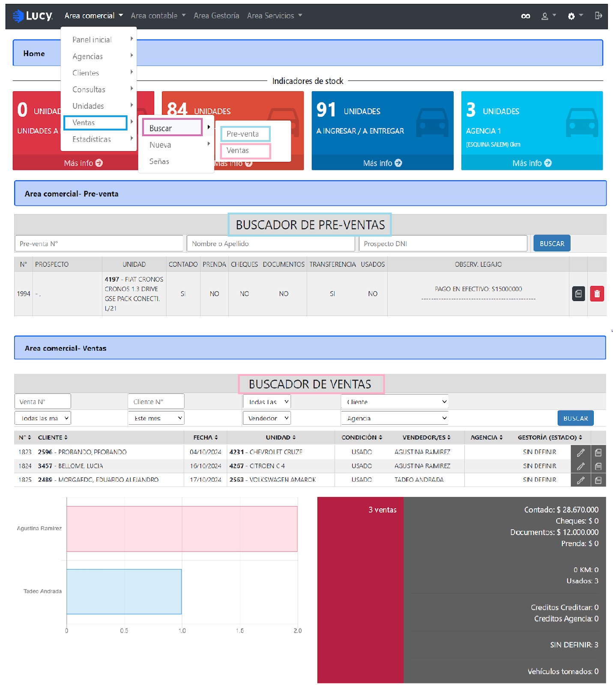The width and height of the screenshot is (616, 685).
Task: Edit sale 1824 with pencil icon
Action: click(580, 466)
